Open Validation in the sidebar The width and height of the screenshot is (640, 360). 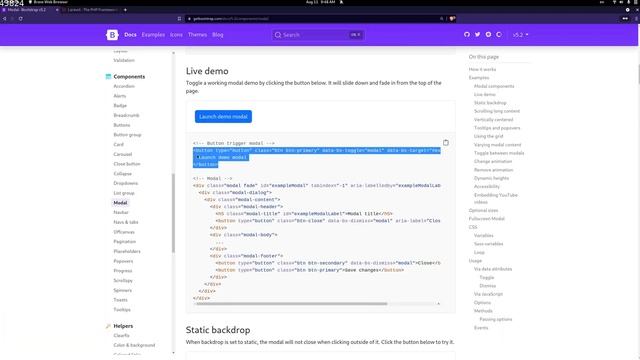[x=124, y=60]
